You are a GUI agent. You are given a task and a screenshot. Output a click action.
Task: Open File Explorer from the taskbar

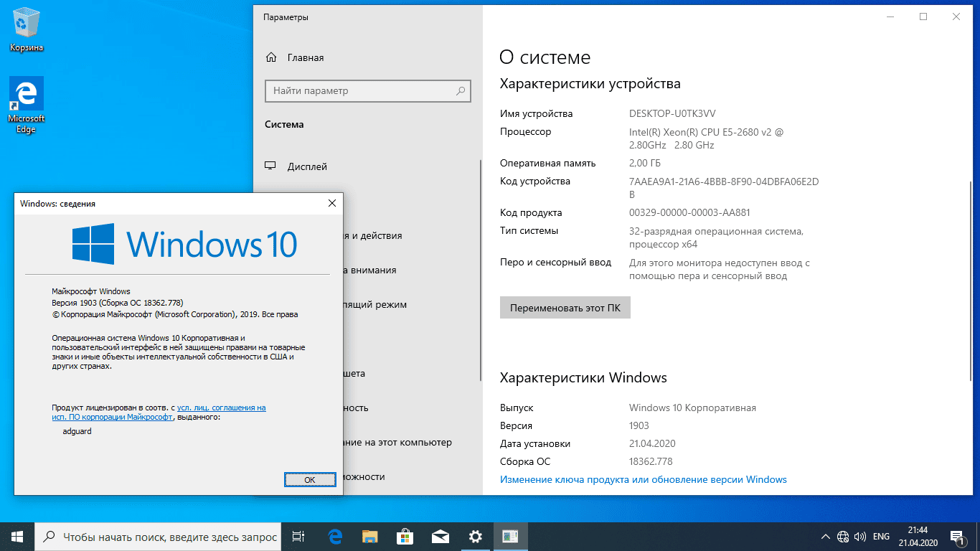point(370,536)
